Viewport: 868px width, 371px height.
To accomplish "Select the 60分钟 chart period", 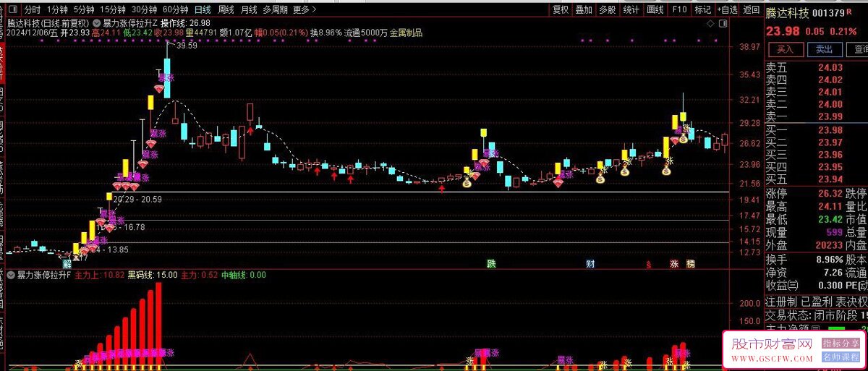I will [x=176, y=9].
